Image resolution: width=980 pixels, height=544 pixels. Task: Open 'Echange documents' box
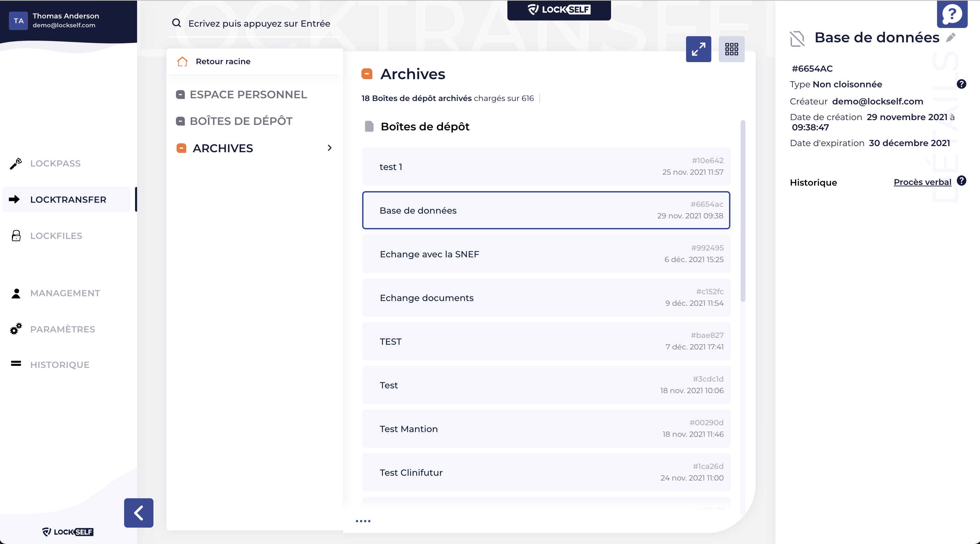click(x=546, y=297)
